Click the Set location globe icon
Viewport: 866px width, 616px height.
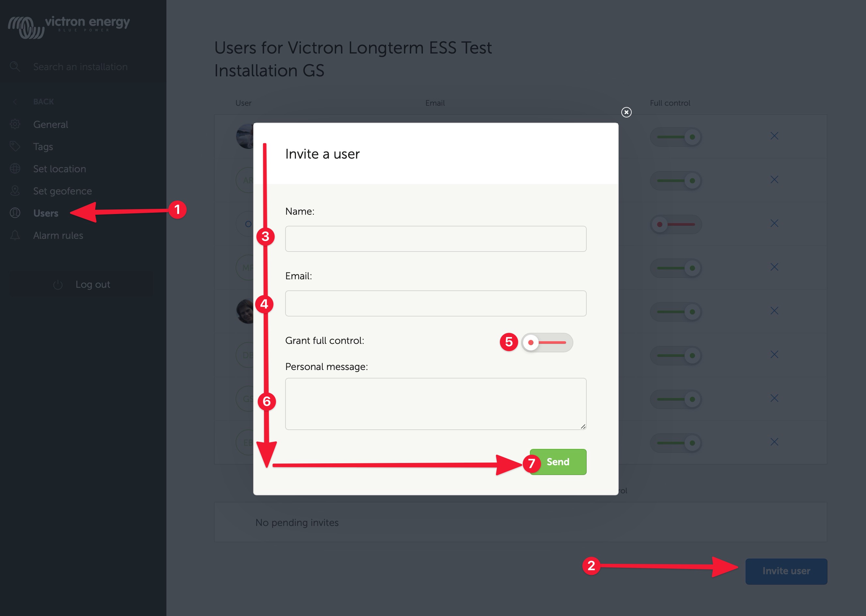(15, 169)
